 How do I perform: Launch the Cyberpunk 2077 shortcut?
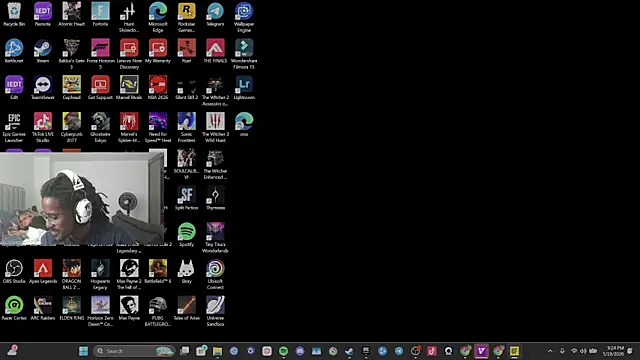coord(71,127)
